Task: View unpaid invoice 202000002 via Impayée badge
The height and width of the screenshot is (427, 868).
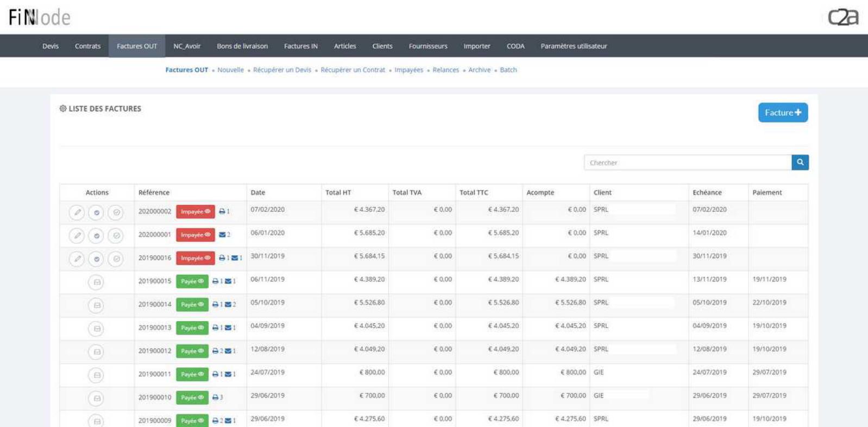Action: coord(195,212)
